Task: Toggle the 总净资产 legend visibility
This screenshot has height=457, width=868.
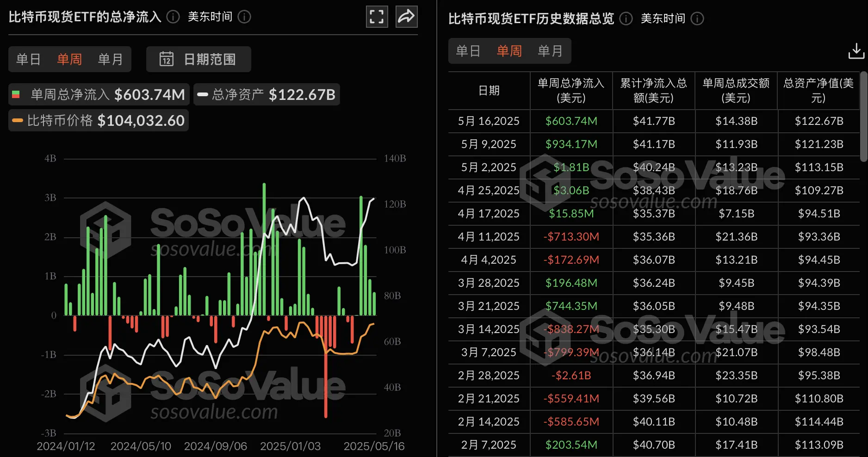Action: tap(267, 94)
